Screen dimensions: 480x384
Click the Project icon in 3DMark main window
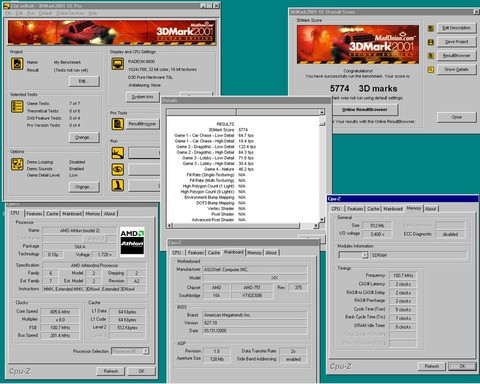17,63
